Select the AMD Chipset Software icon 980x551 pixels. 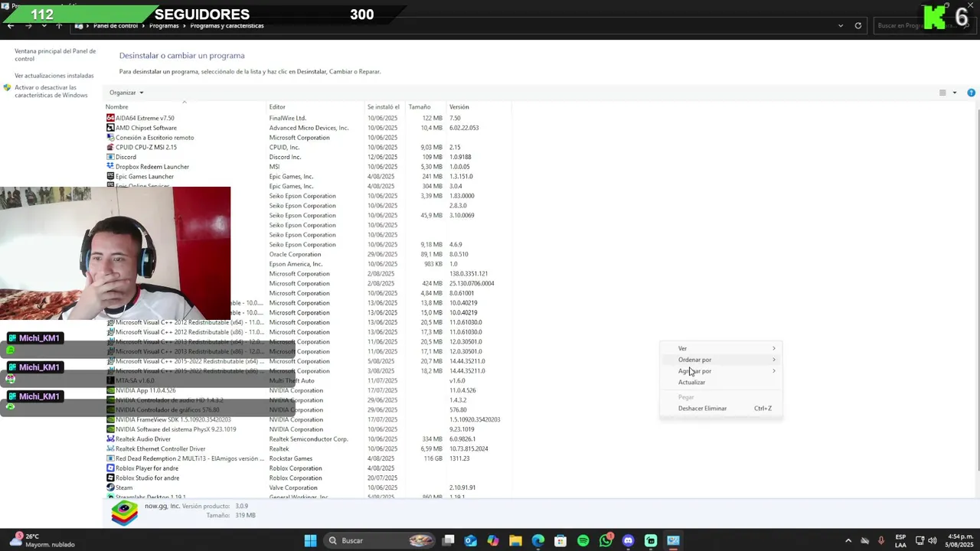110,128
